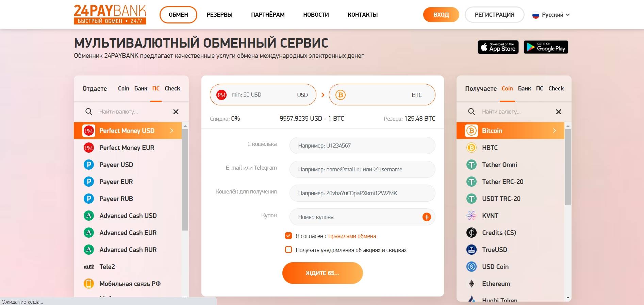Click the Payeer USD icon
This screenshot has height=305, width=644.
point(89,165)
